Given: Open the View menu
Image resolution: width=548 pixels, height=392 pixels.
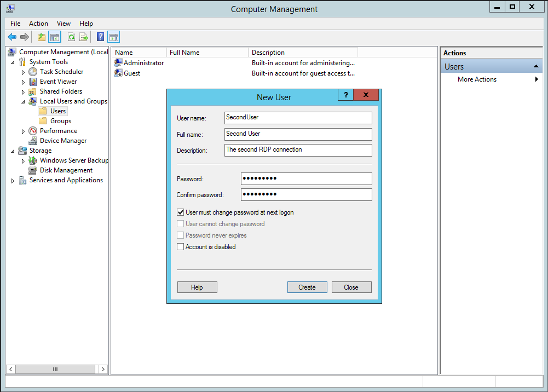Looking at the screenshot, I should [64, 24].
